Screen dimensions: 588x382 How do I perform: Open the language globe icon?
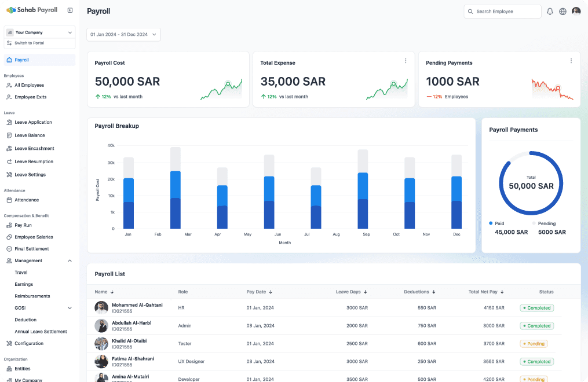click(x=563, y=12)
